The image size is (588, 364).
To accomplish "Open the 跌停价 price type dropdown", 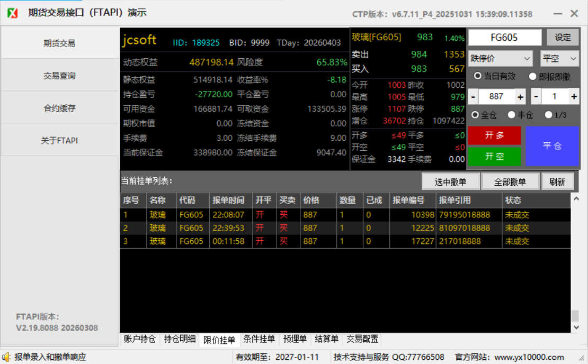I will pyautogui.click(x=501, y=59).
